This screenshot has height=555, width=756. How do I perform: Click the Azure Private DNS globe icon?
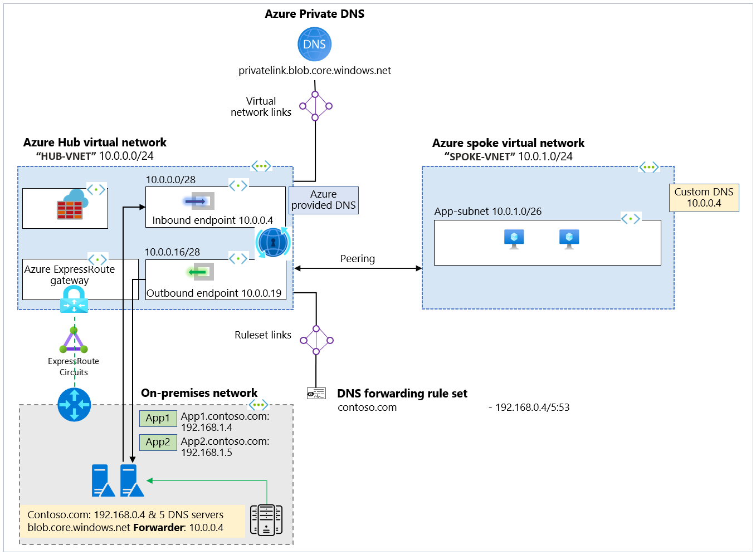coord(314,44)
